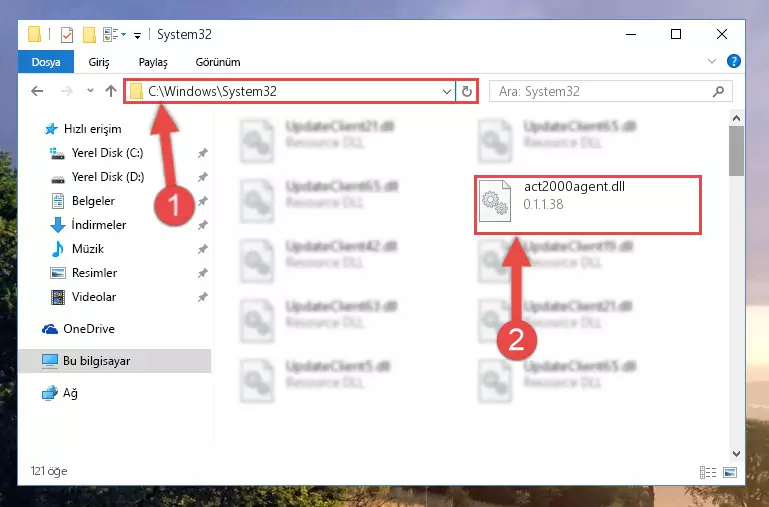Go up one folder level
Image resolution: width=769 pixels, height=507 pixels.
111,91
